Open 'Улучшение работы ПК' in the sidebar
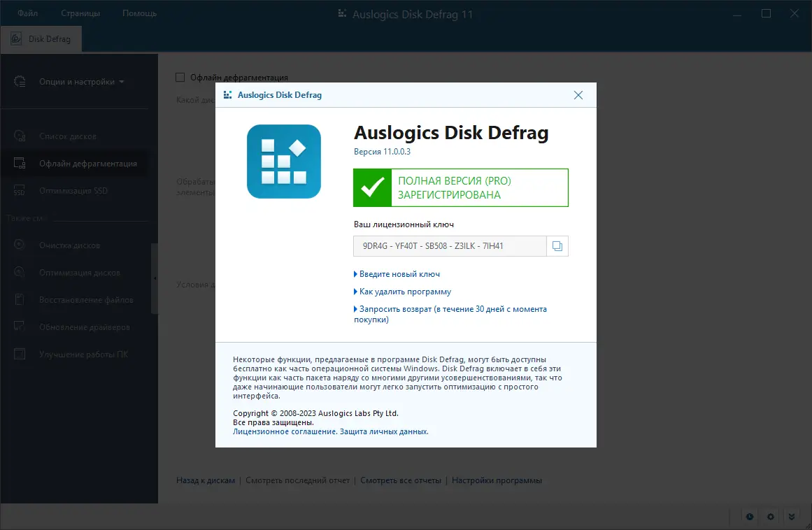 pyautogui.click(x=83, y=354)
